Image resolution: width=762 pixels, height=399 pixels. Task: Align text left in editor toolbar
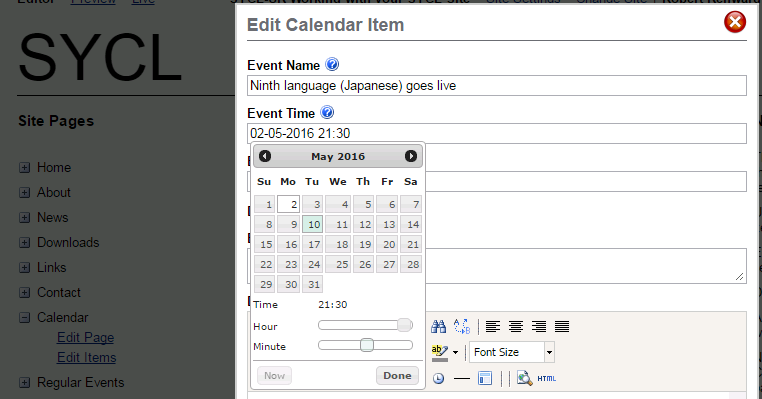click(x=493, y=327)
